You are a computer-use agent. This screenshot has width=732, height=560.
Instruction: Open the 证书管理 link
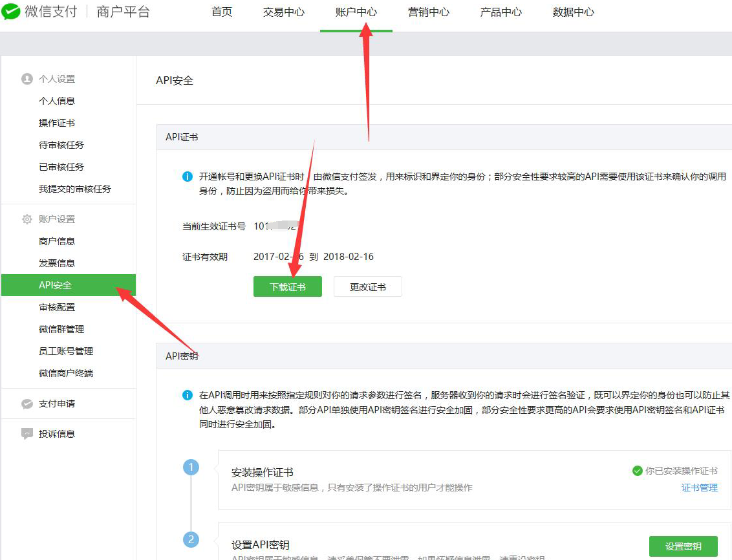[x=699, y=488]
